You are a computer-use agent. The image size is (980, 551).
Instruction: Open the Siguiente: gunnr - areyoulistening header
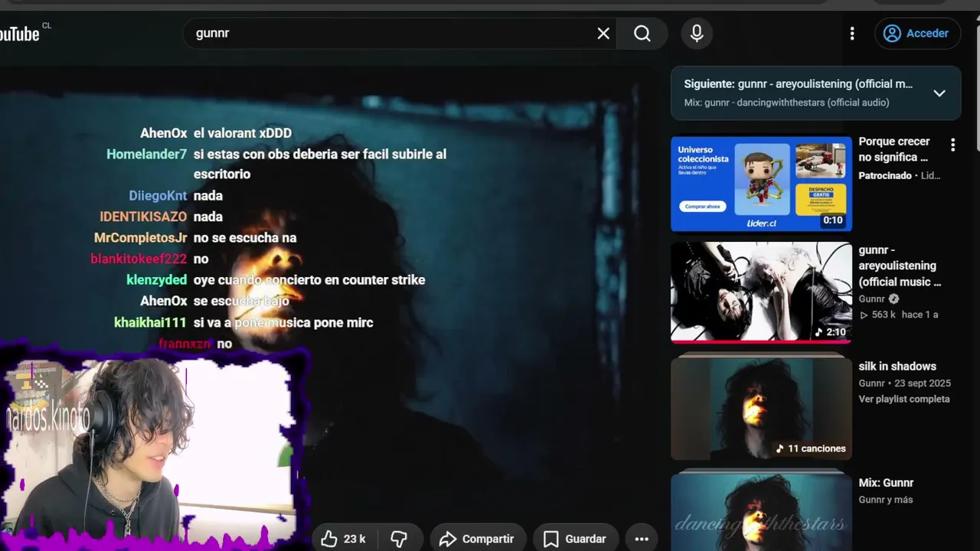tap(799, 84)
